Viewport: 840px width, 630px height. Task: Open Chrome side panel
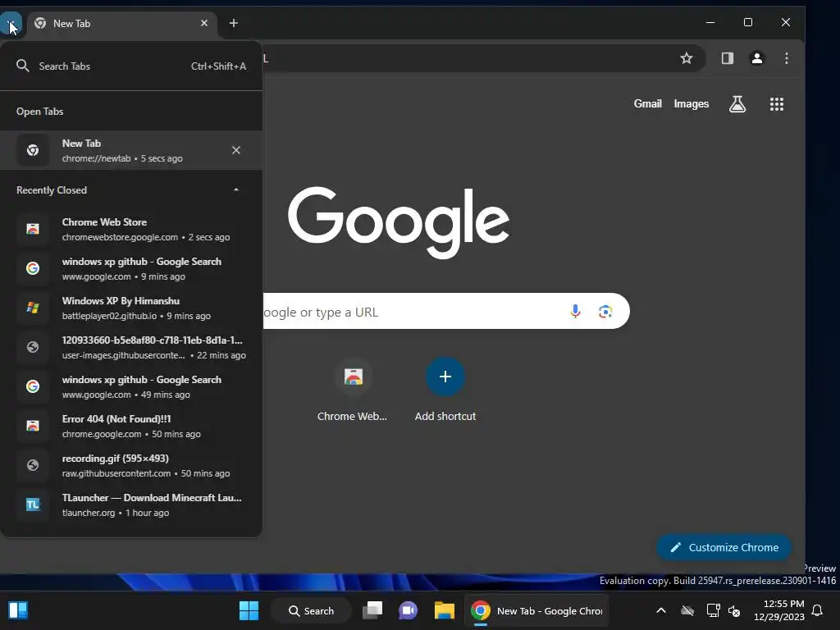(727, 58)
